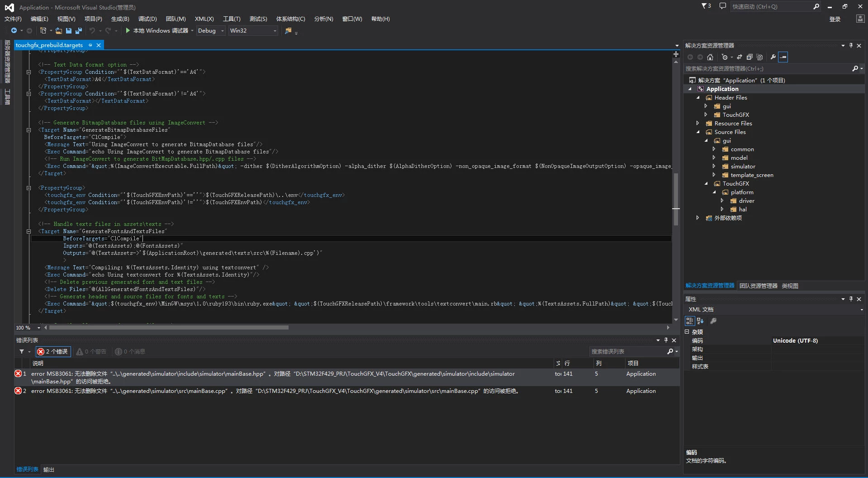Open the 生成(B) build menu

point(120,19)
